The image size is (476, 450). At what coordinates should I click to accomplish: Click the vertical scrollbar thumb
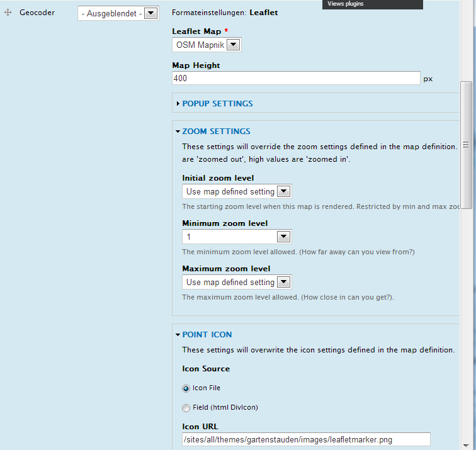[x=466, y=145]
